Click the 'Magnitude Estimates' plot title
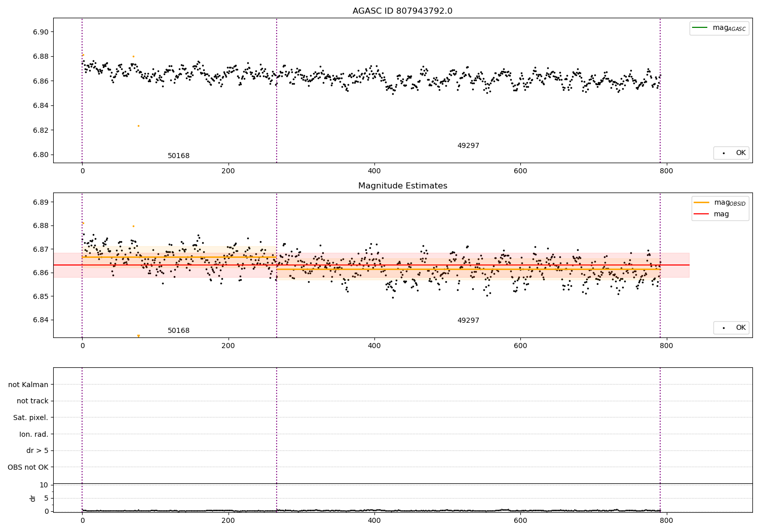Screen dimensions: 760x532 tap(402, 186)
